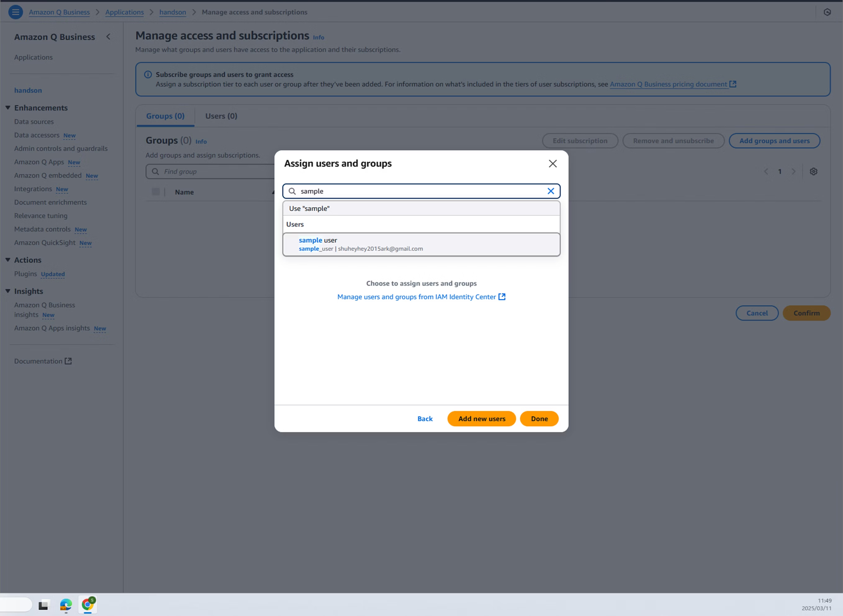Clear the search field with X icon

550,191
